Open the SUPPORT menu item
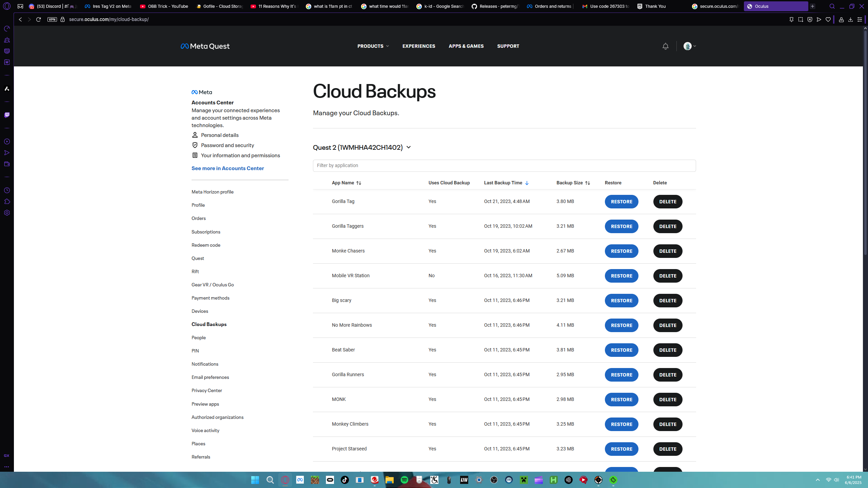Viewport: 868px width, 488px height. tap(508, 46)
